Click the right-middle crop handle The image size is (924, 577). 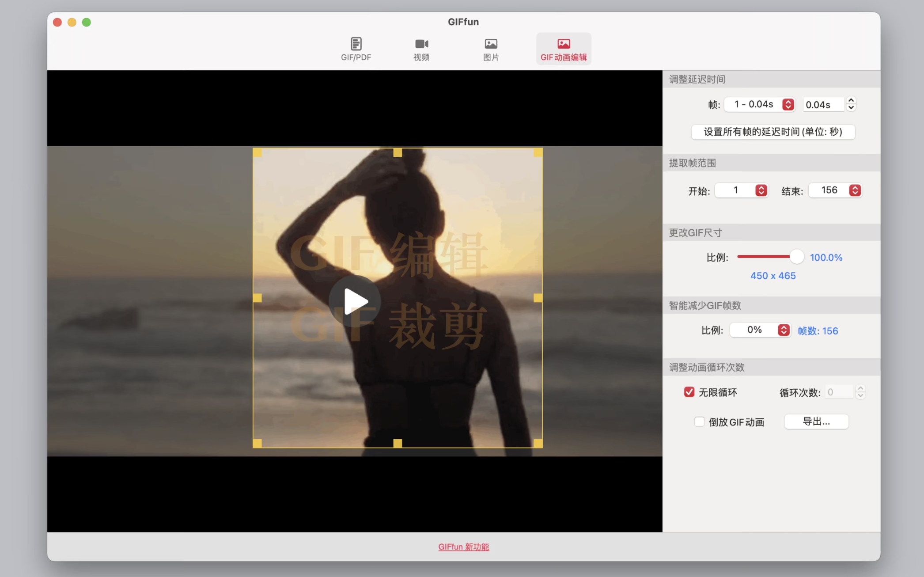[x=538, y=298]
